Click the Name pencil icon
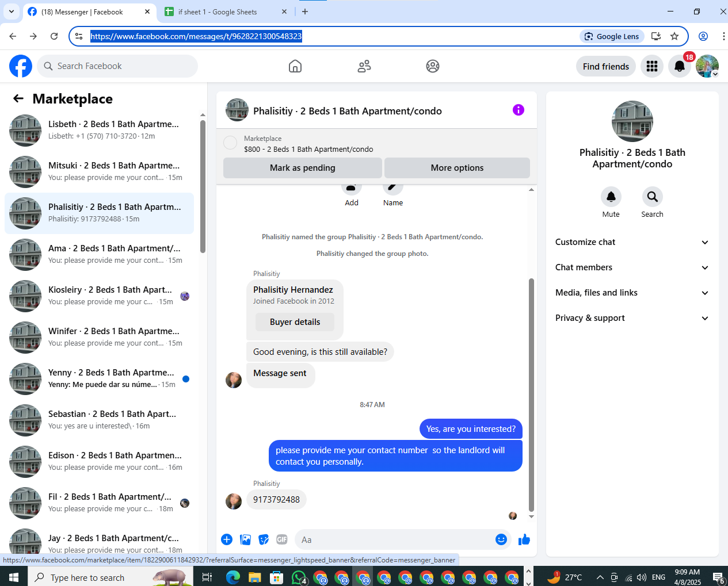The width and height of the screenshot is (728, 586). 393,188
